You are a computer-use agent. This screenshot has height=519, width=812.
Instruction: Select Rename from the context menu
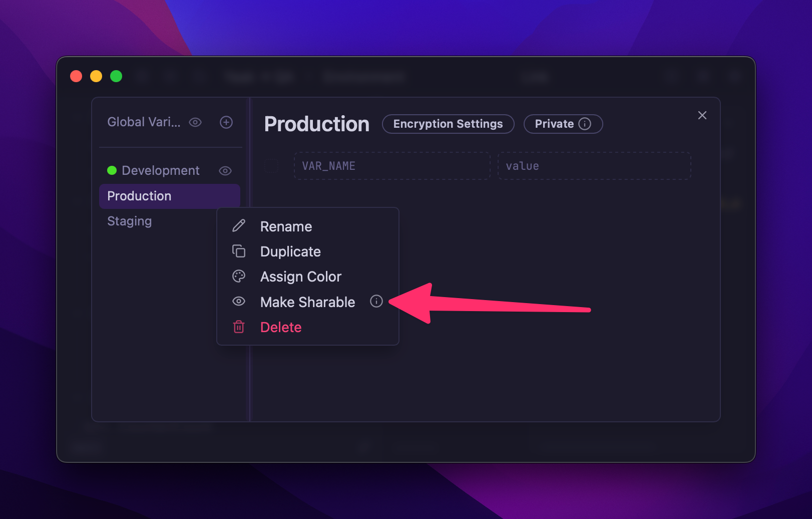point(286,226)
